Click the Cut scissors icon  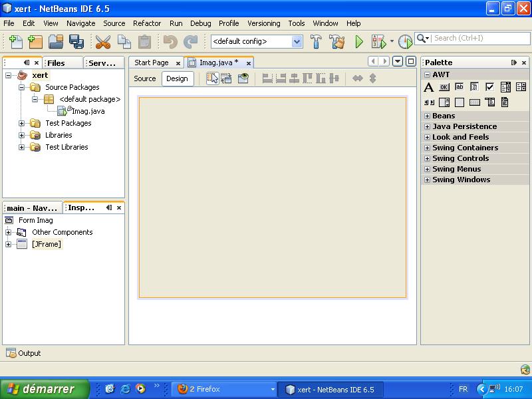[103, 42]
